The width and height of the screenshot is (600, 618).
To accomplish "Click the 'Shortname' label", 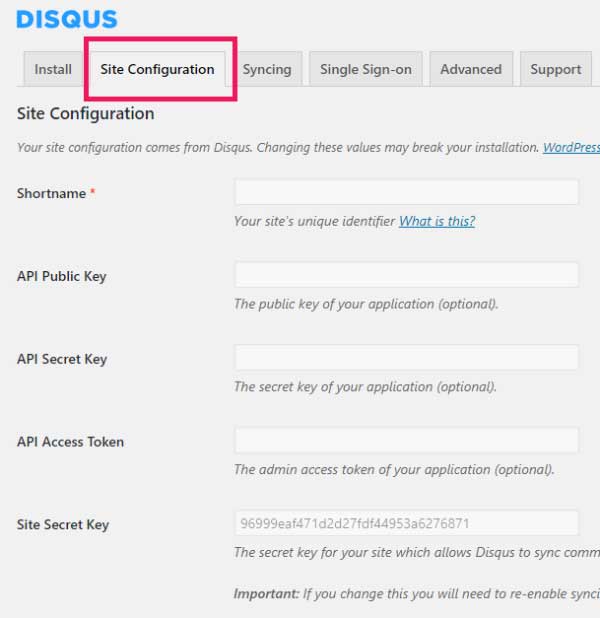I will (x=51, y=193).
